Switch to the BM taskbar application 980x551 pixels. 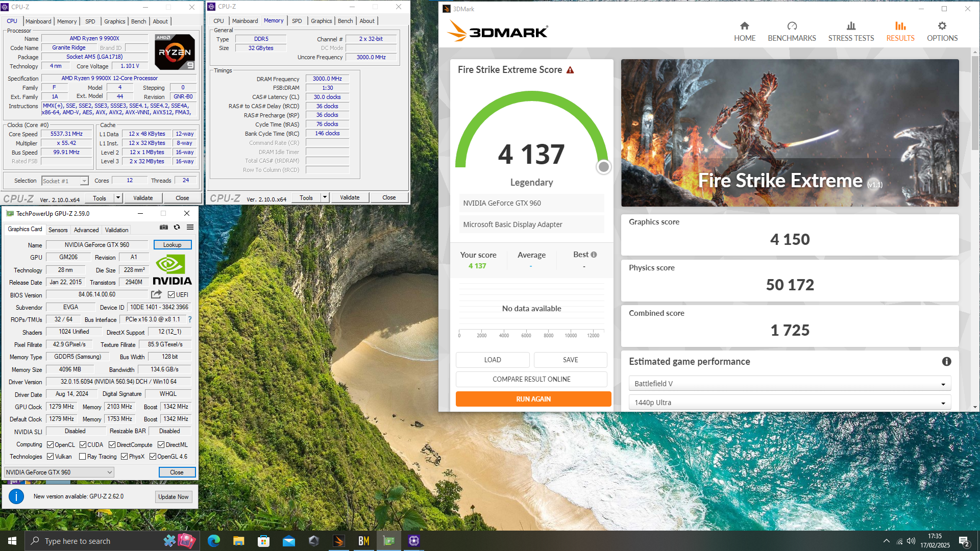click(x=364, y=541)
